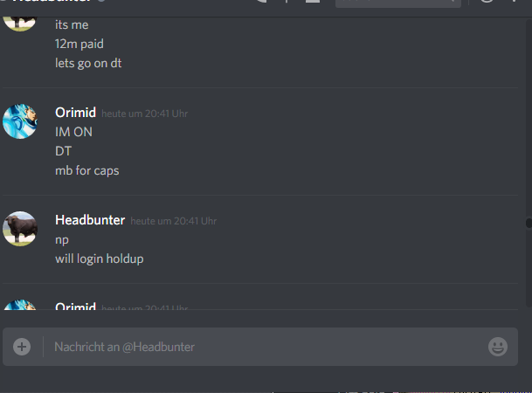This screenshot has width=532, height=393.
Task: Open the Orimid username above 'IM ON'
Action: [x=76, y=113]
